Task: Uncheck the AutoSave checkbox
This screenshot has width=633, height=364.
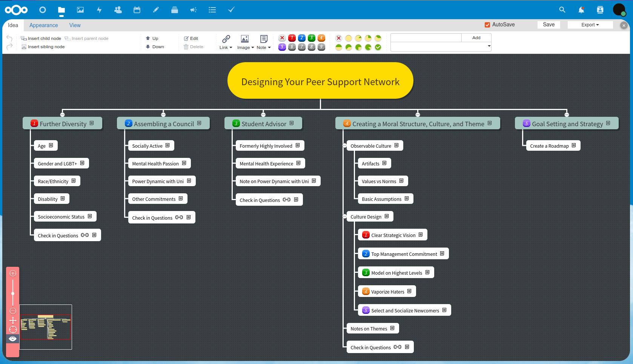Action: click(487, 24)
